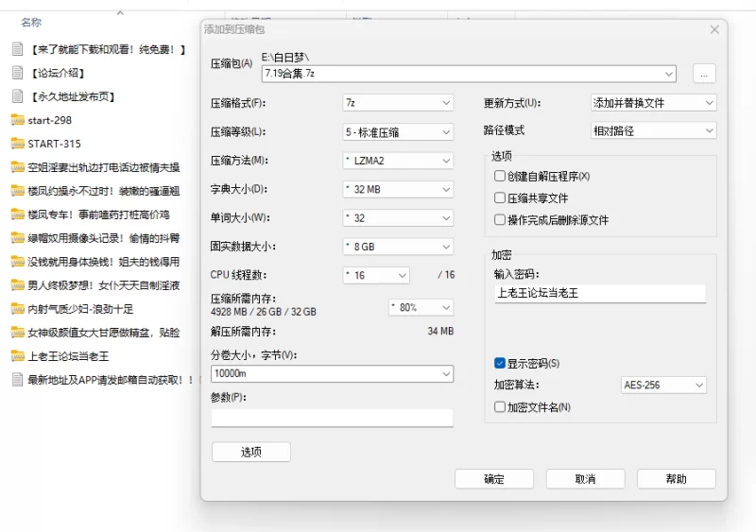This screenshot has width=756, height=532.
Task: Click the 帮助 button
Action: point(677,479)
